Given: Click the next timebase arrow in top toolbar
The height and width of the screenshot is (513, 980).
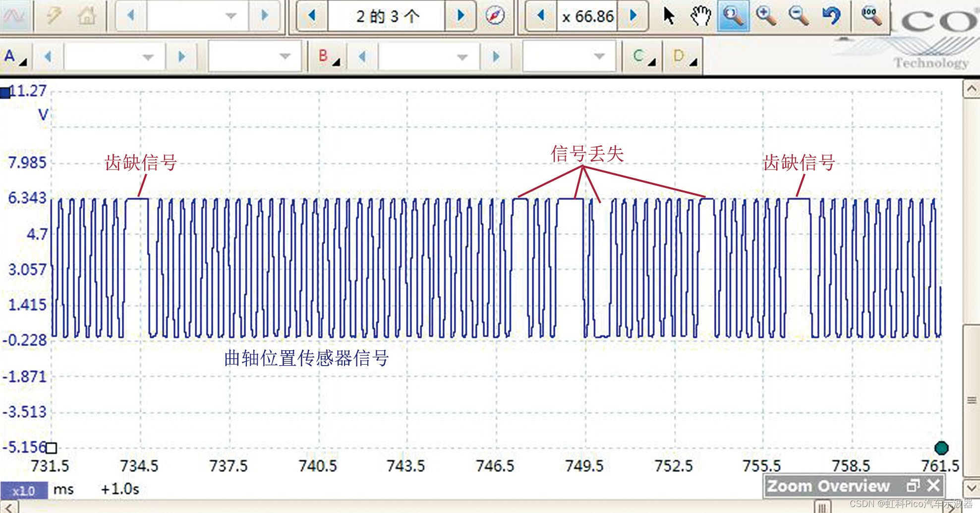Looking at the screenshot, I should coord(265,16).
